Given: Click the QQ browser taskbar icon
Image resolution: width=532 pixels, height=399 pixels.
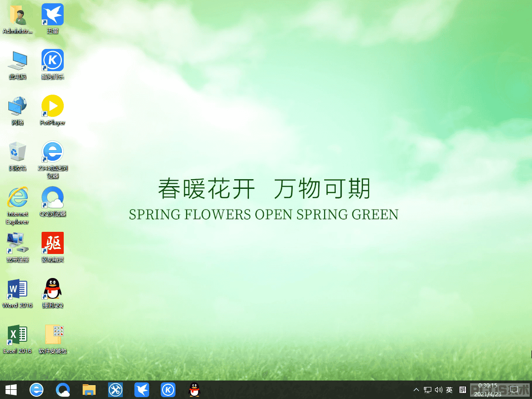Looking at the screenshot, I should click(63, 390).
